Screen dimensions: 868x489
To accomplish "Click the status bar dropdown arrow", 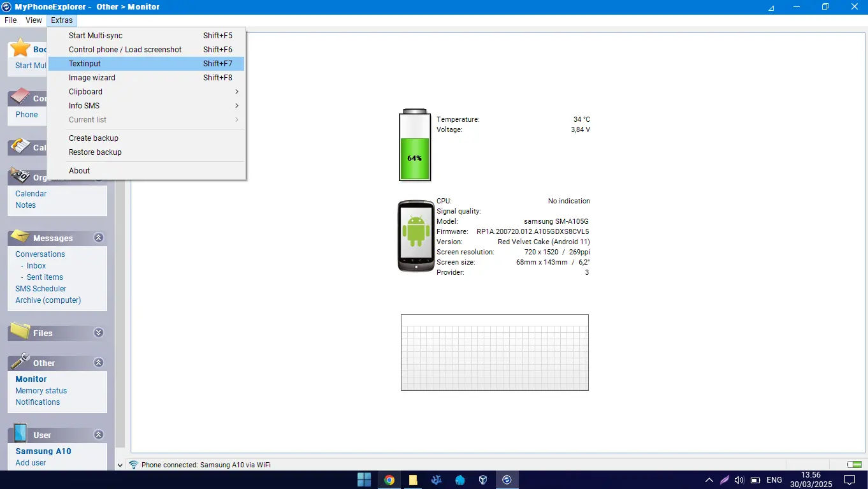I will tap(120, 465).
